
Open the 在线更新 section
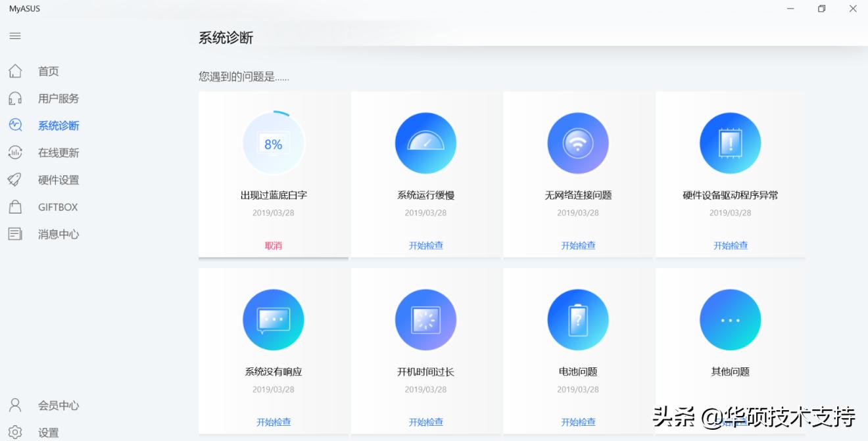[x=58, y=152]
